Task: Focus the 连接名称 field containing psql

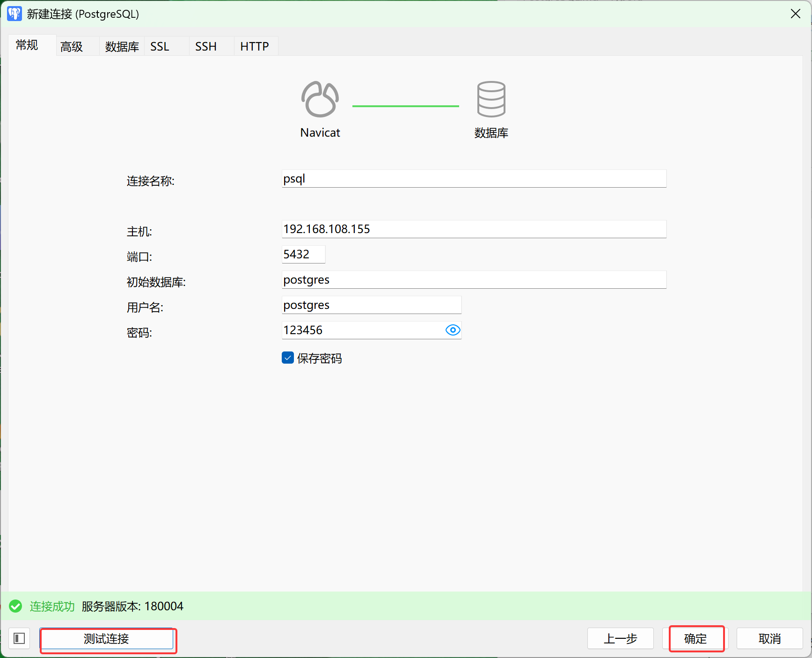Action: click(474, 178)
